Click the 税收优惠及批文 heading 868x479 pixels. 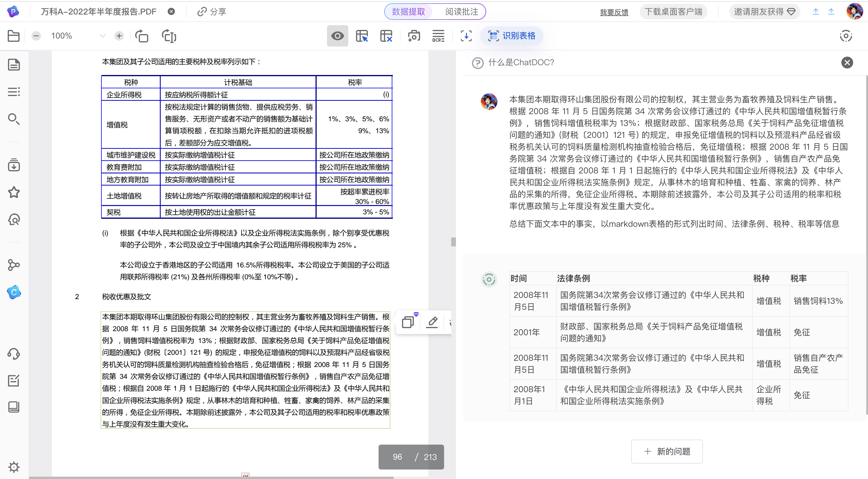[126, 296]
